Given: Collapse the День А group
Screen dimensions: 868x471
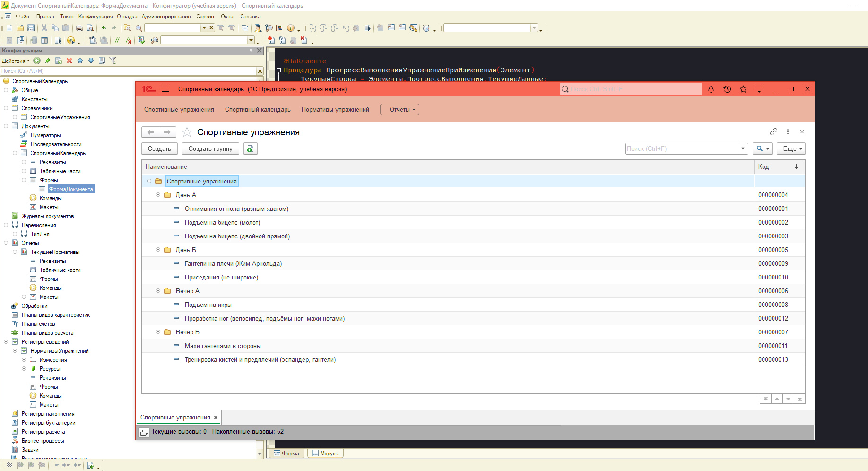Looking at the screenshot, I should coord(158,195).
